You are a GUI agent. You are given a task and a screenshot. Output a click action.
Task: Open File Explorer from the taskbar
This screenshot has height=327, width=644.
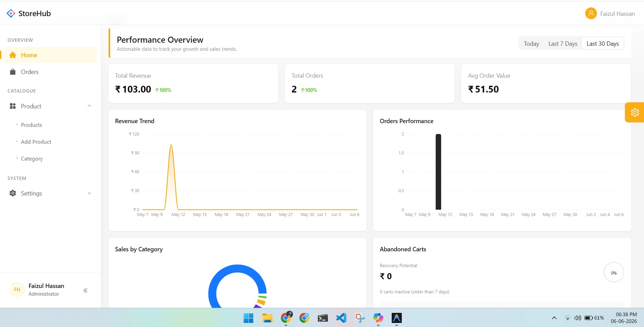[x=267, y=318]
